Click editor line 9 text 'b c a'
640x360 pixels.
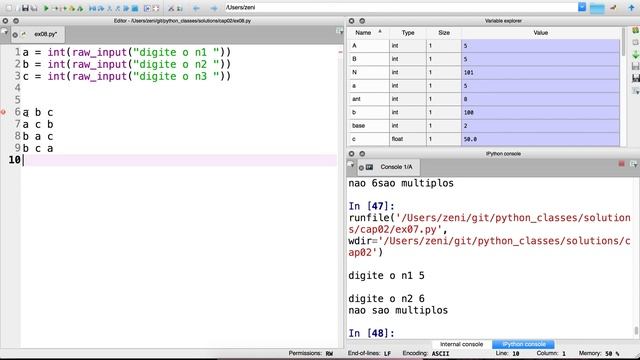(38, 149)
